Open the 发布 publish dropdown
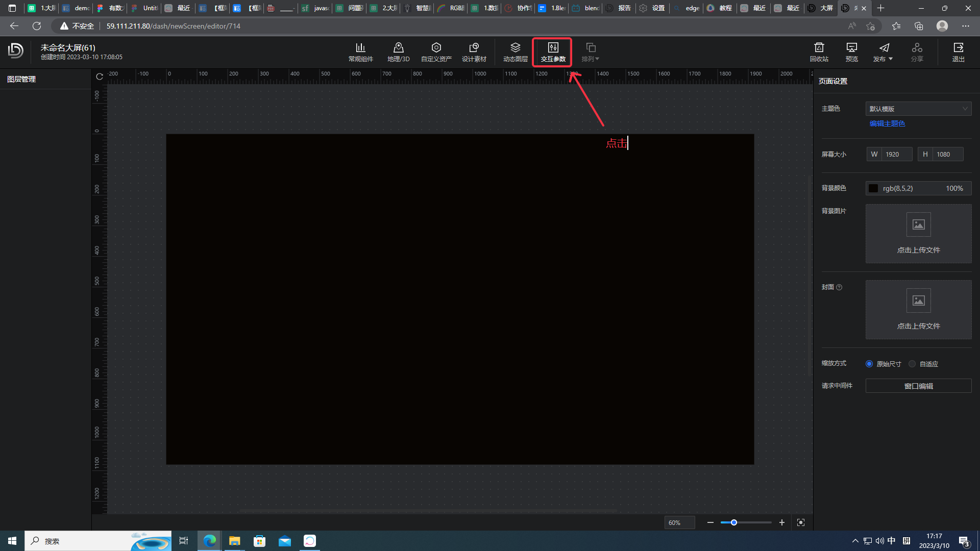The height and width of the screenshot is (551, 980). coord(883,52)
